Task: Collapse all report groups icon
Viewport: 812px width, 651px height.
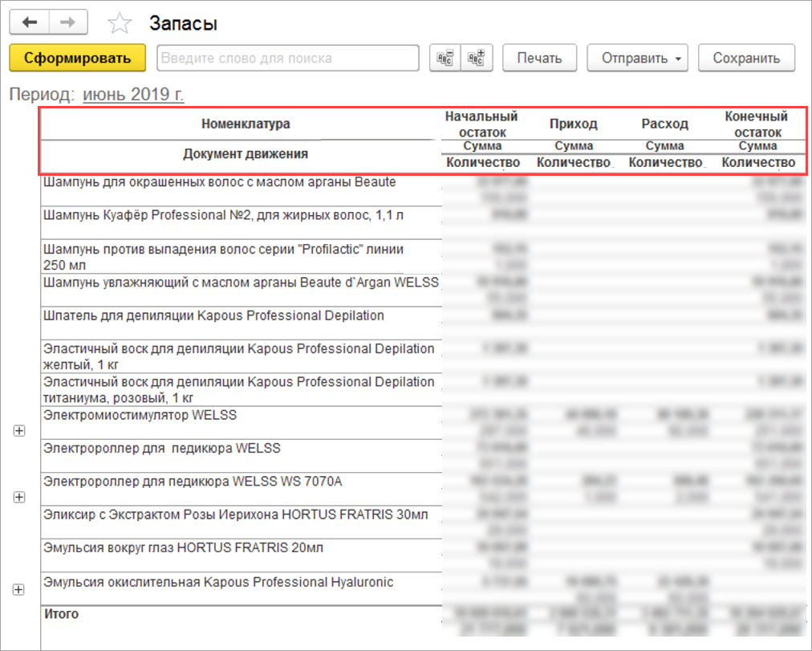Action: (445, 58)
